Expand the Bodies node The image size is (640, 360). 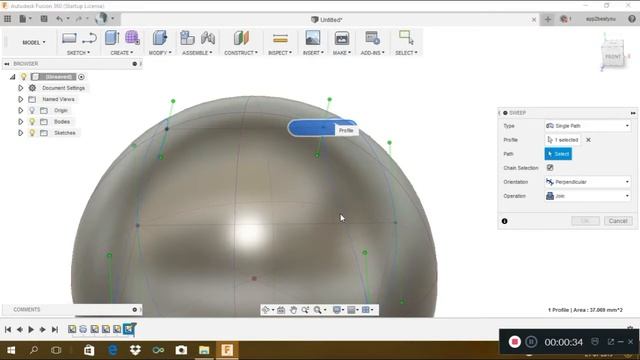[20, 122]
